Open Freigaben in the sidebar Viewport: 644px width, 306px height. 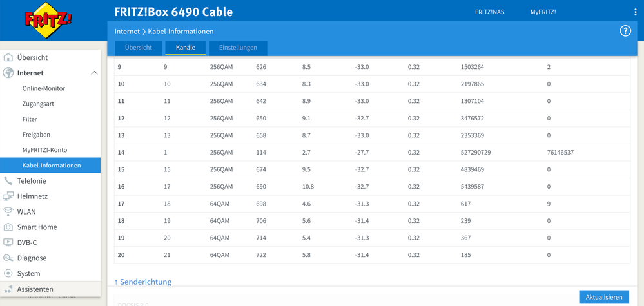coord(36,135)
